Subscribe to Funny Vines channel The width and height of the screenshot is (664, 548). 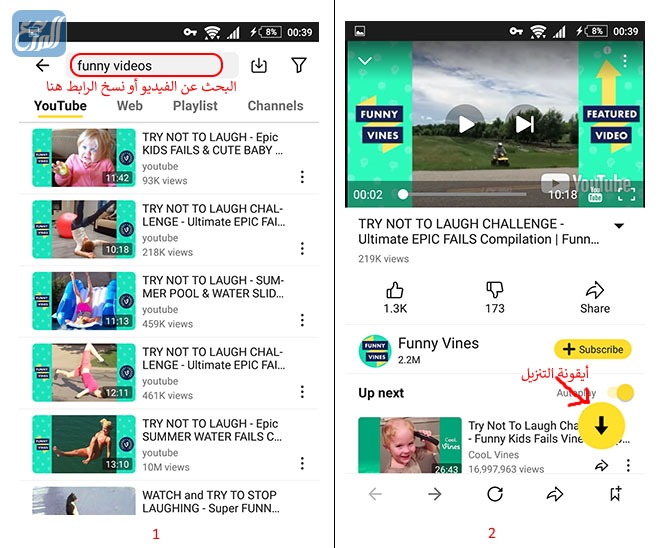click(593, 349)
